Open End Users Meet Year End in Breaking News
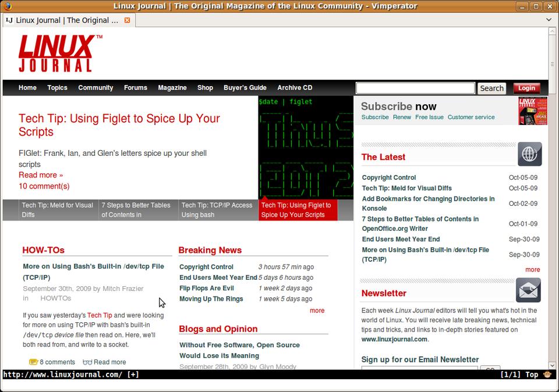 click(218, 277)
